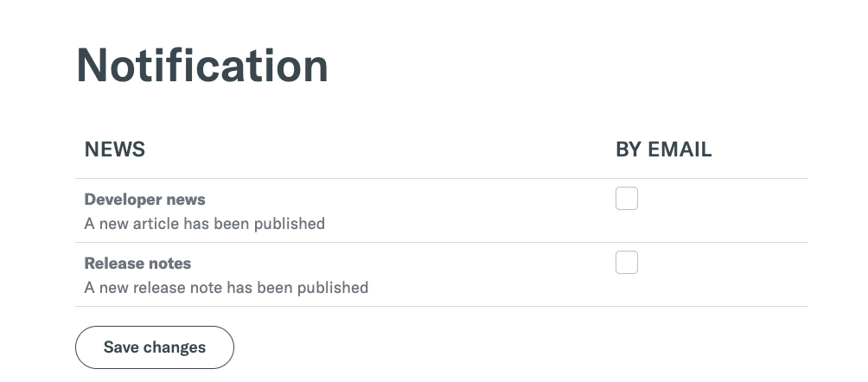The image size is (868, 382).
Task: Check the first box under BY EMAIL
Action: pyautogui.click(x=627, y=199)
